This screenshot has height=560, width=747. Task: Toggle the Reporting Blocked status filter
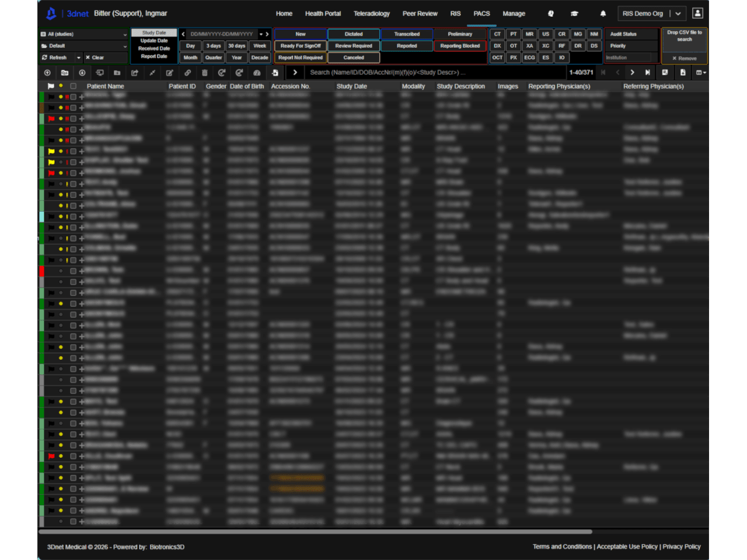tap(460, 46)
